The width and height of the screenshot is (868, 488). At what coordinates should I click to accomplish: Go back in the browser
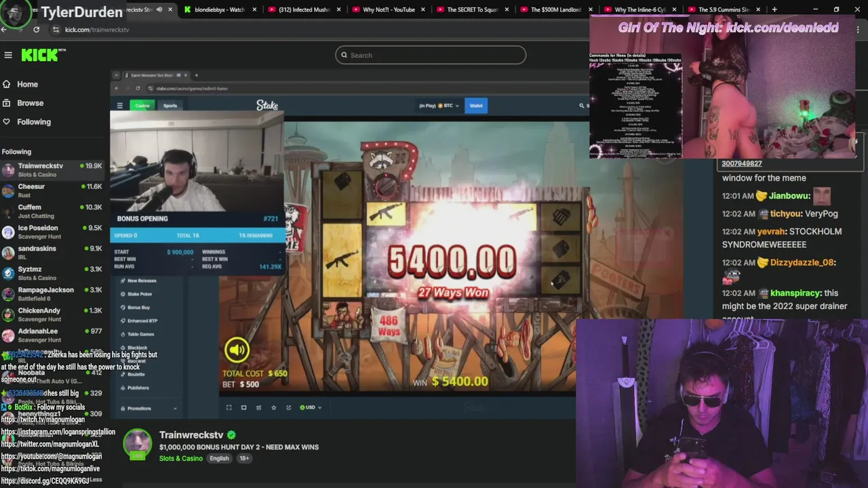click(4, 30)
